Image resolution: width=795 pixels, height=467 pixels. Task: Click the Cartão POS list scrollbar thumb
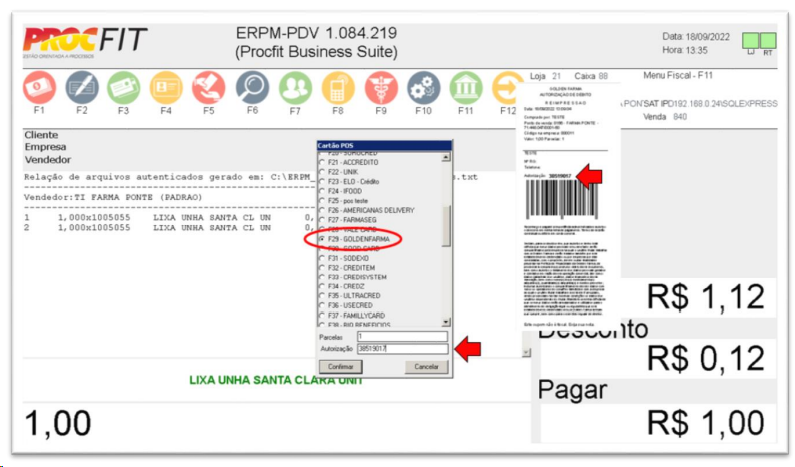[x=446, y=226]
